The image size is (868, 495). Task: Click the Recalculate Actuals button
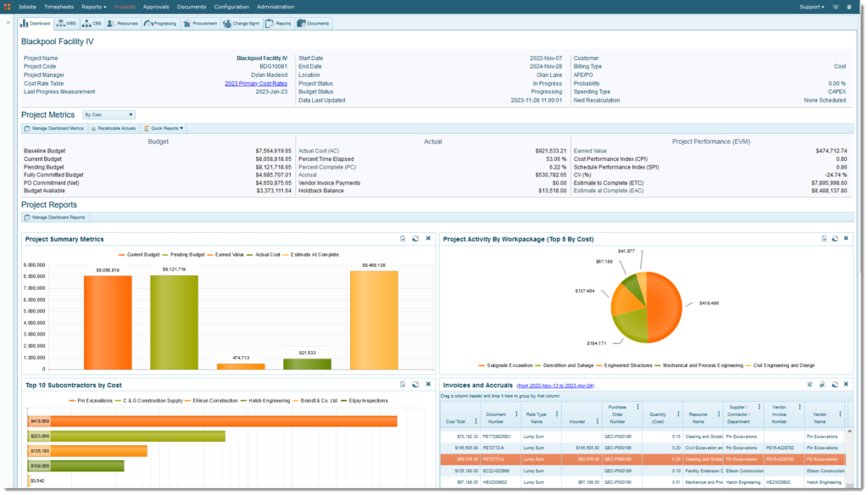[114, 129]
